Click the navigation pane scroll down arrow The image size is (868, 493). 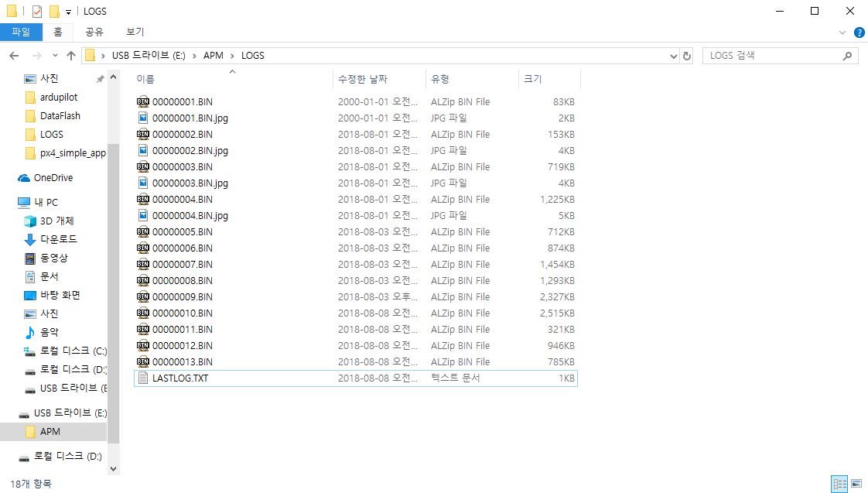click(114, 469)
